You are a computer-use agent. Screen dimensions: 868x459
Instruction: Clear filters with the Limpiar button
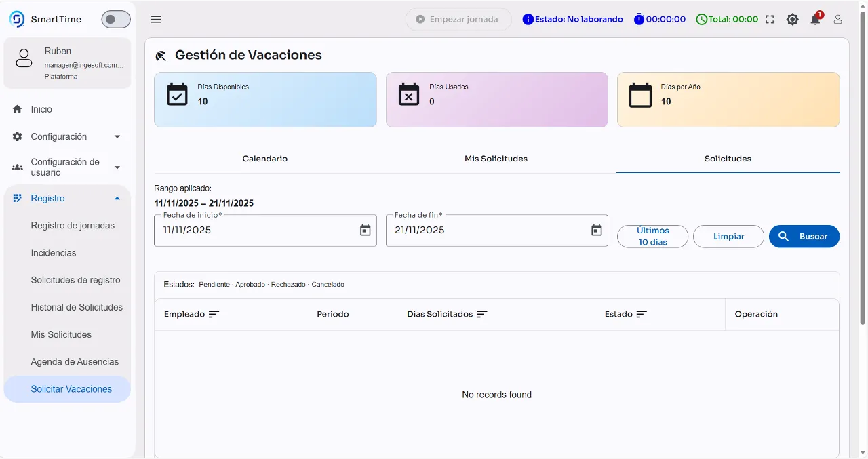click(728, 236)
